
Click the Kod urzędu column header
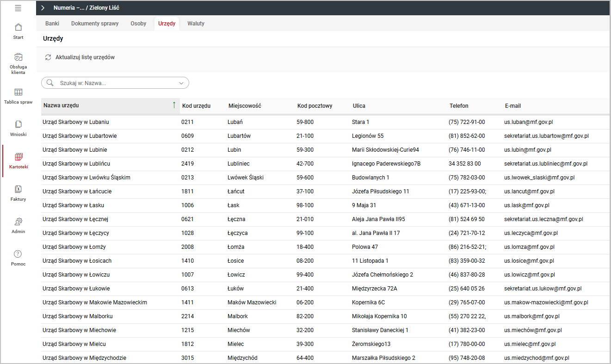click(196, 106)
